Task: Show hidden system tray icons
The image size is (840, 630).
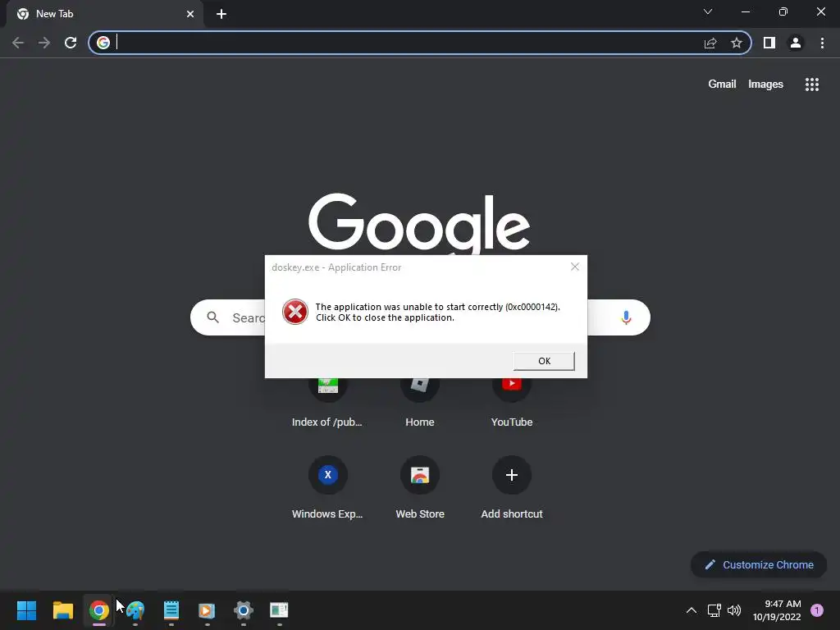Action: click(x=692, y=610)
